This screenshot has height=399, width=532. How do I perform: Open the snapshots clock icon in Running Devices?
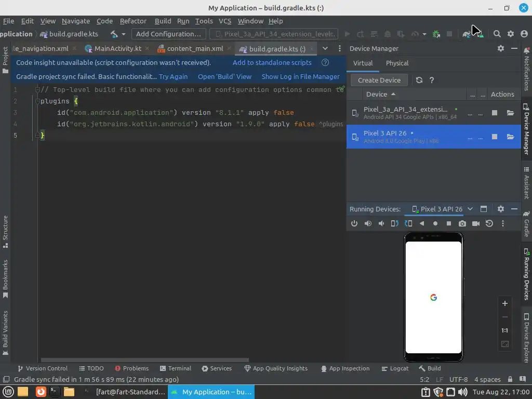tap(489, 223)
